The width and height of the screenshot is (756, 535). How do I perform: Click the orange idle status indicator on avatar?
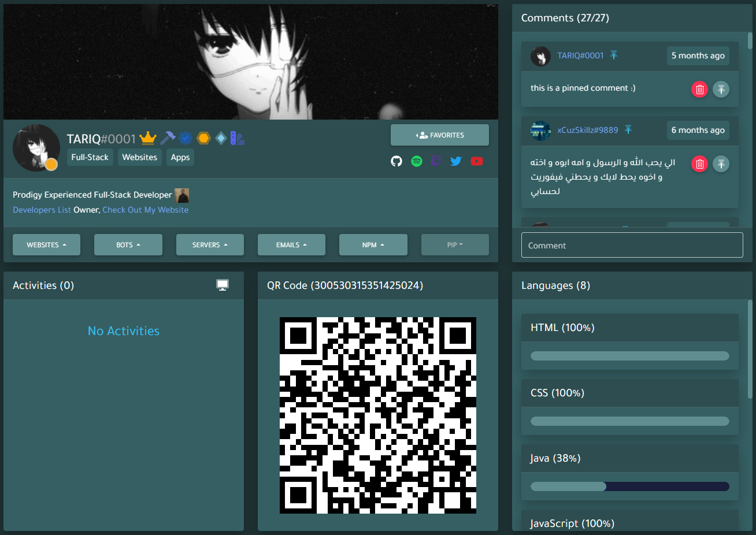coord(51,164)
